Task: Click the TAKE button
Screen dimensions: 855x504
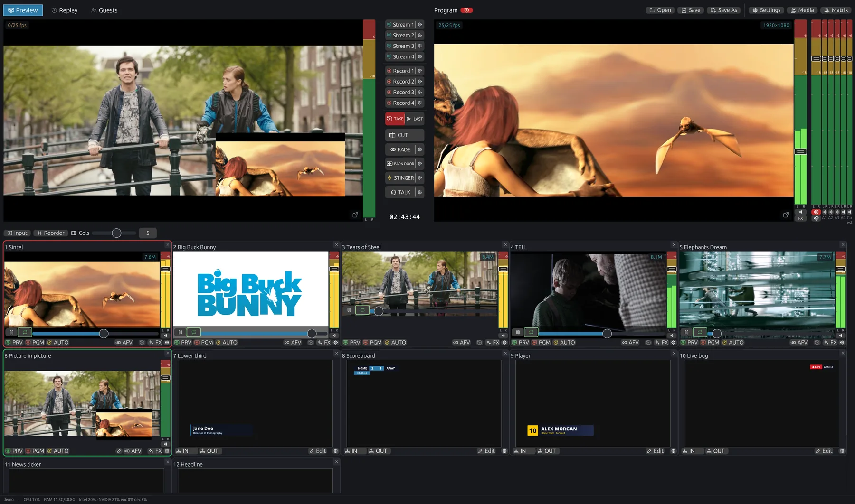Action: (x=395, y=119)
